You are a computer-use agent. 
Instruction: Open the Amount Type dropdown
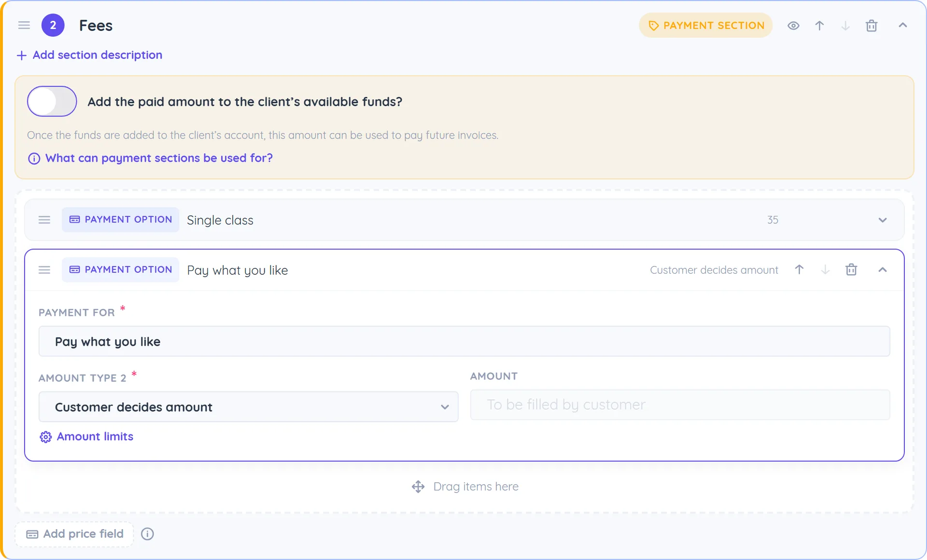(x=248, y=407)
